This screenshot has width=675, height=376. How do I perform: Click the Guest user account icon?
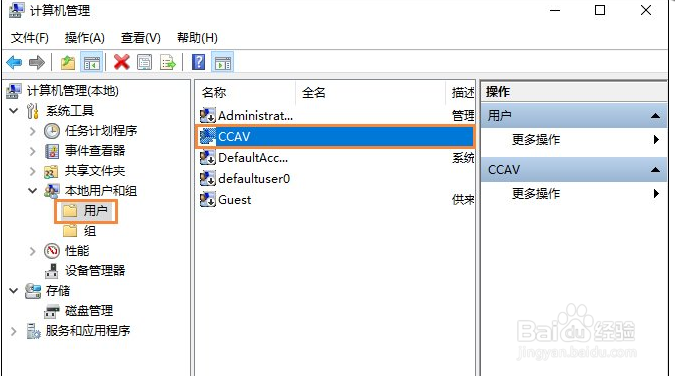(x=207, y=199)
